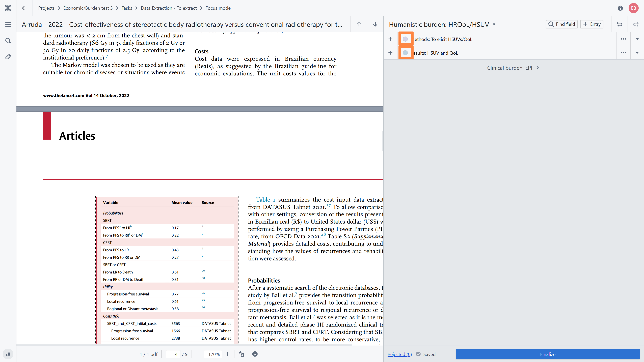
Task: Add entry with plus beside Results field
Action: click(390, 53)
